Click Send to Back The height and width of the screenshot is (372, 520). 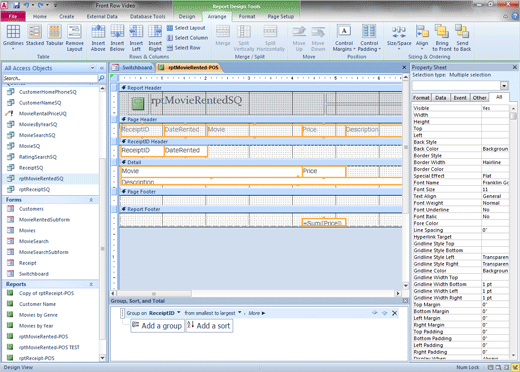click(462, 38)
